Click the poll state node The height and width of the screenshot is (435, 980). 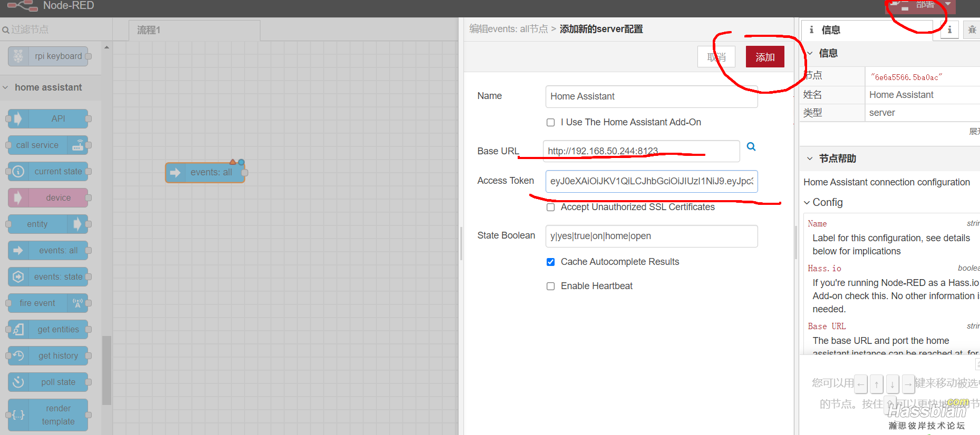coord(48,382)
